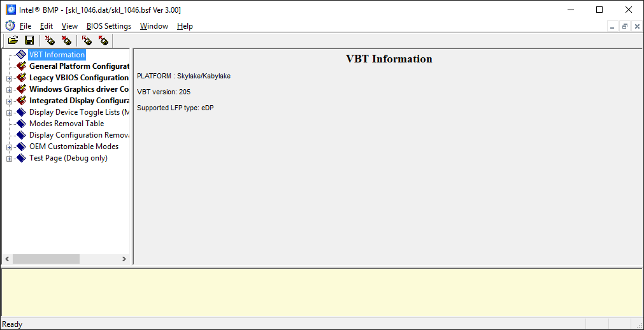The image size is (644, 330).
Task: Click the first chip icon with down arrow
Action: 50,40
